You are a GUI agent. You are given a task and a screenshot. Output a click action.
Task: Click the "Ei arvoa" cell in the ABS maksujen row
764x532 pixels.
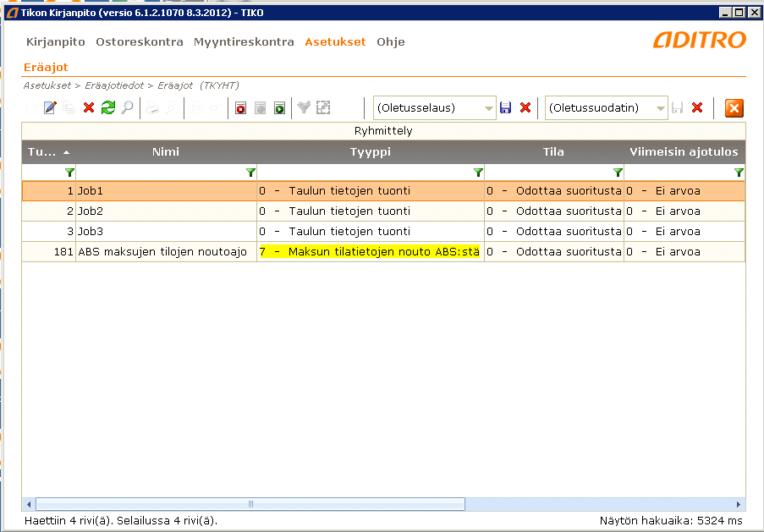pos(684,252)
